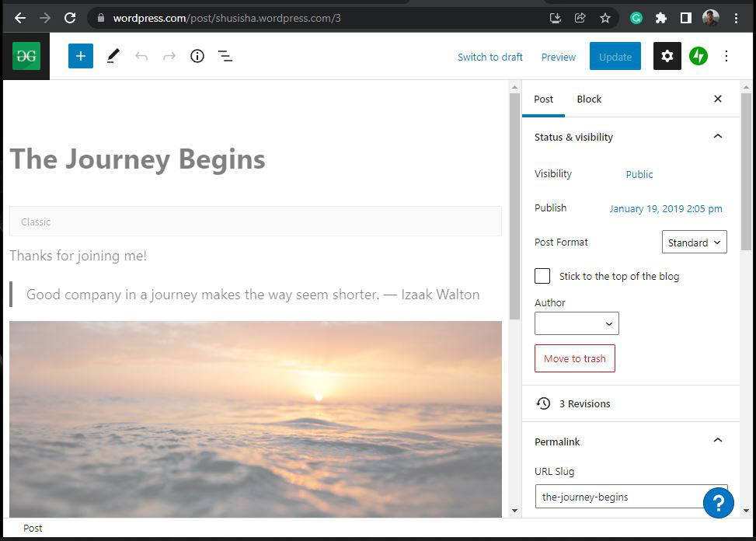Select the pencil Tools icon

[x=113, y=56]
